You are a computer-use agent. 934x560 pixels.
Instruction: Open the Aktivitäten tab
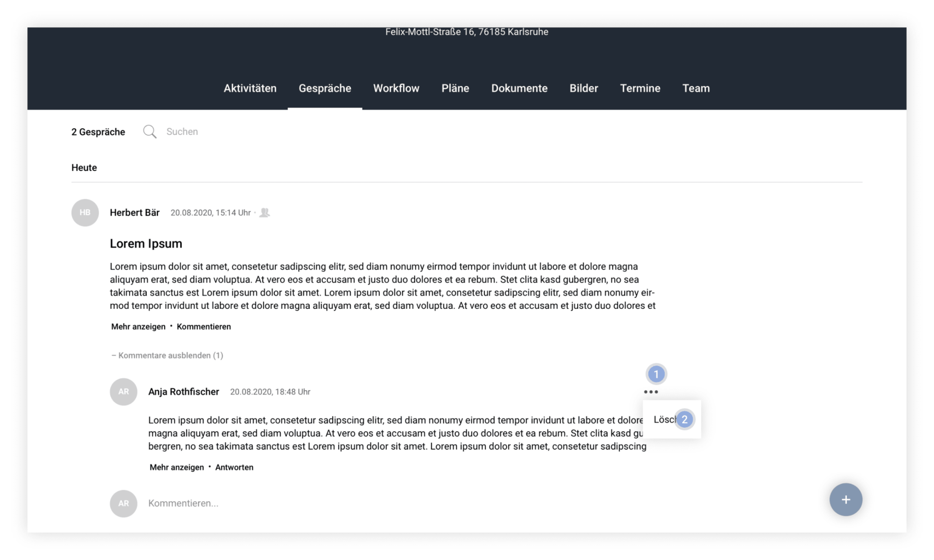coord(250,88)
